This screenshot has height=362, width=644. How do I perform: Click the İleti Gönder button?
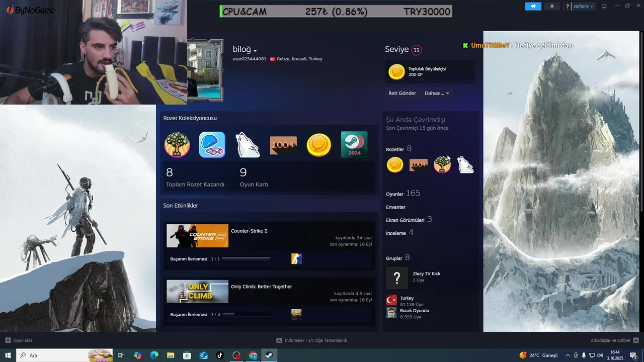coord(402,93)
